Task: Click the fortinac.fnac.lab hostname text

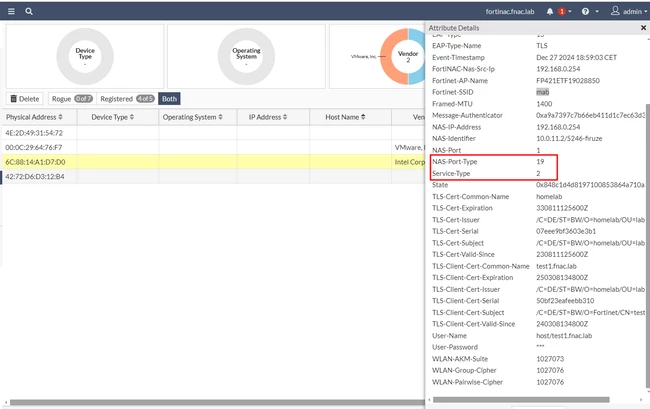Action: point(510,12)
